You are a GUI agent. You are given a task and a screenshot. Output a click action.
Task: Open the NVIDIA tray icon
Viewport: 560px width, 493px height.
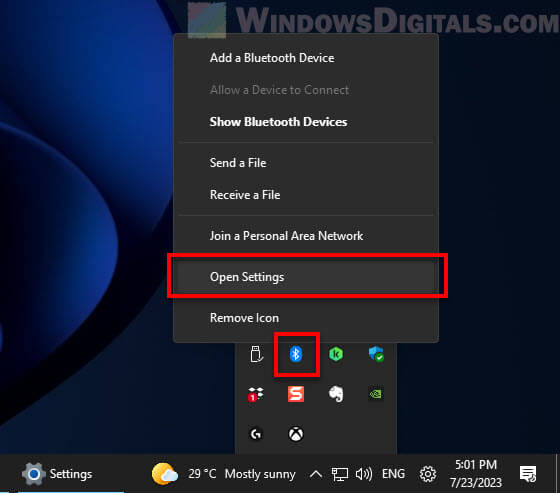(376, 394)
